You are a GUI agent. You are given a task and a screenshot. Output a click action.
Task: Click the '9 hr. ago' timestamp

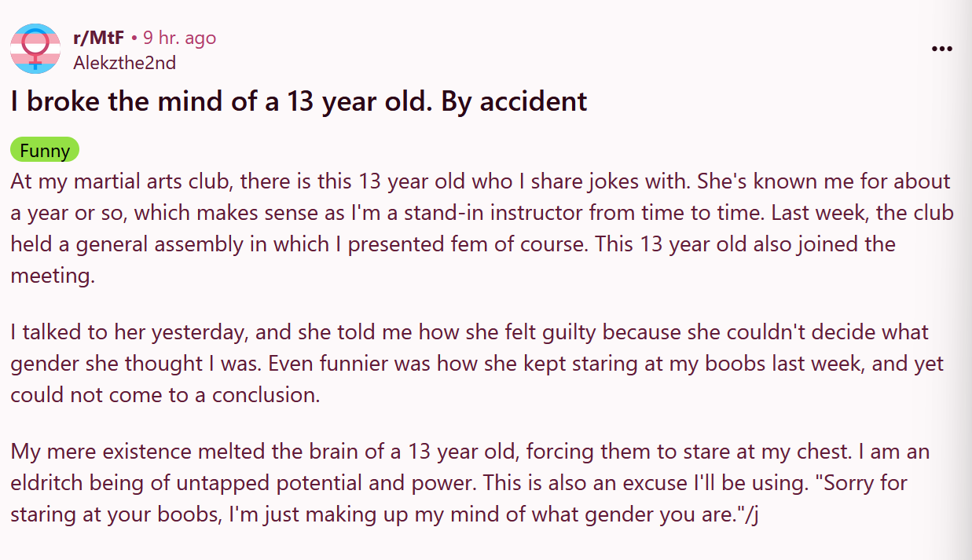point(179,38)
